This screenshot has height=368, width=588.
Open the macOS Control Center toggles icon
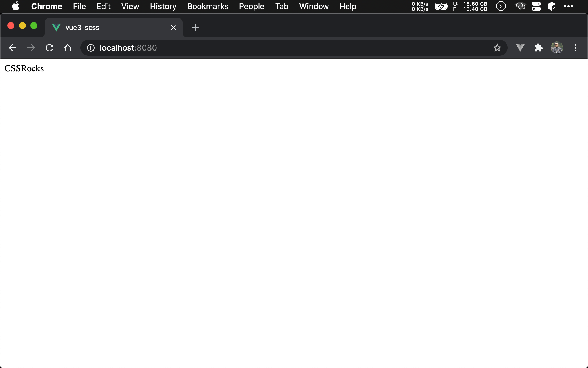point(536,6)
